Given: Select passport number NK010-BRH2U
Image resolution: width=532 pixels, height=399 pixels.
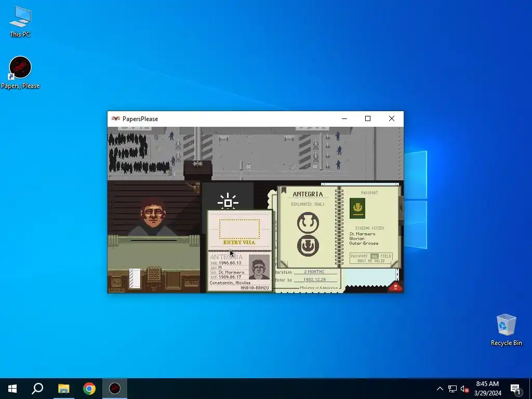Looking at the screenshot, I should pos(255,288).
